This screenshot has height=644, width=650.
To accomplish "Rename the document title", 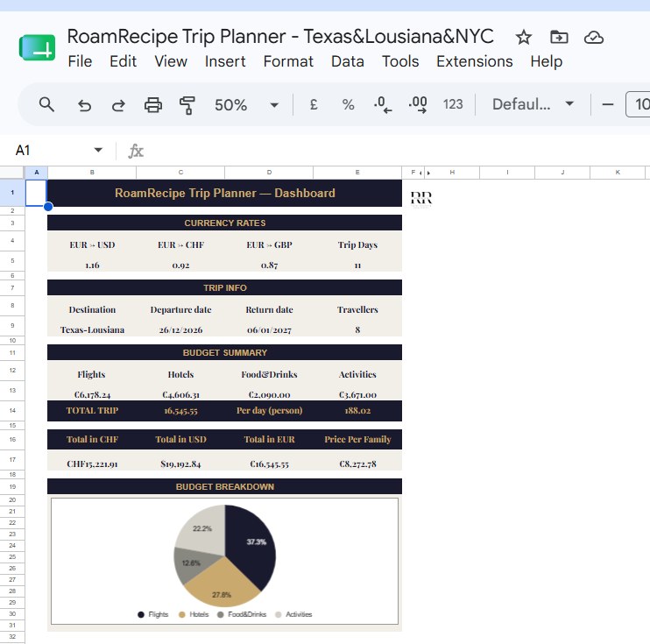I will tap(280, 37).
